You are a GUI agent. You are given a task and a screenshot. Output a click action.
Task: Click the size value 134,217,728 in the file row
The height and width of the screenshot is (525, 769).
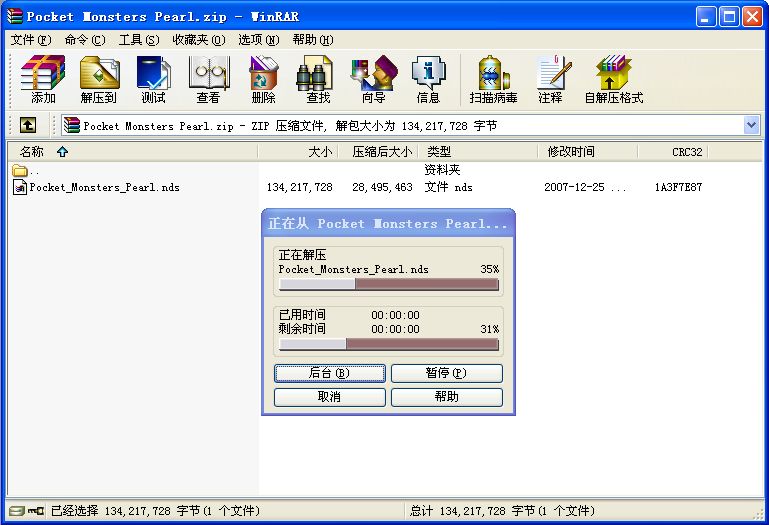pos(300,187)
